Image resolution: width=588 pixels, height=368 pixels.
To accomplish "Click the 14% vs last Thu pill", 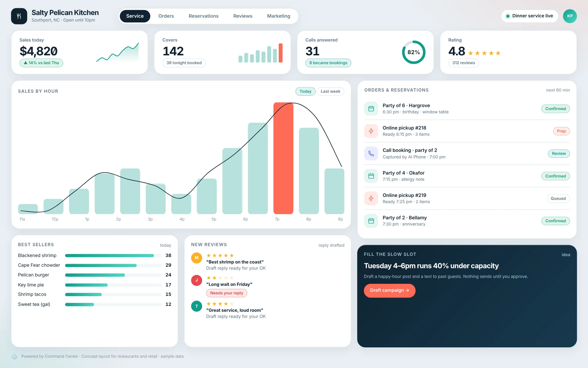I will [x=41, y=63].
